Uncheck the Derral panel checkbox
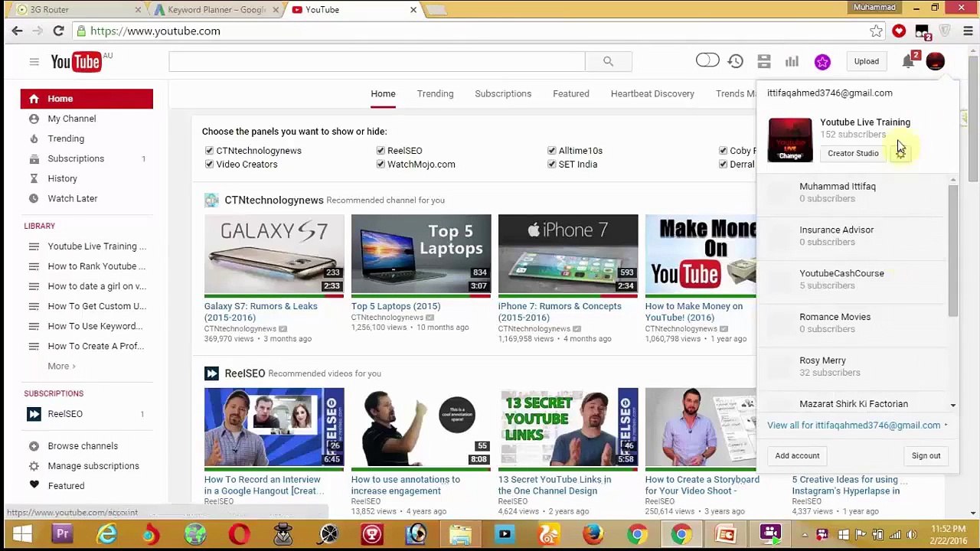Image resolution: width=980 pixels, height=551 pixels. tap(723, 165)
